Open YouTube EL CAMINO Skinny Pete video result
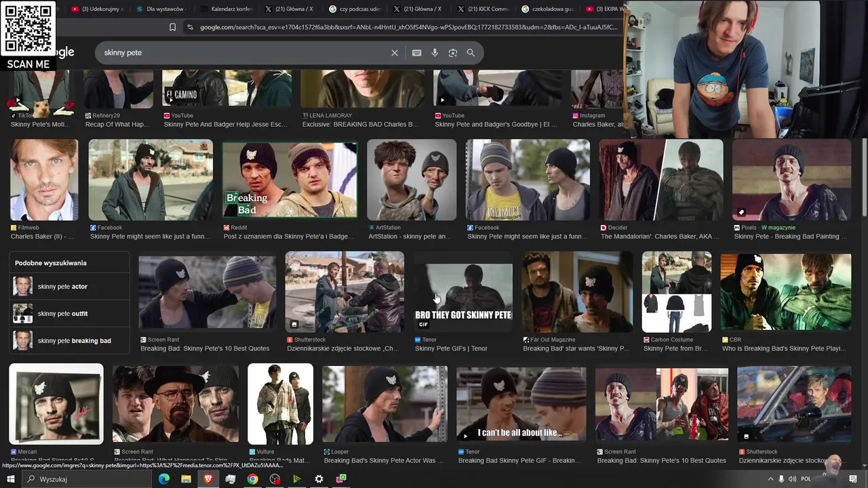 coord(226,88)
